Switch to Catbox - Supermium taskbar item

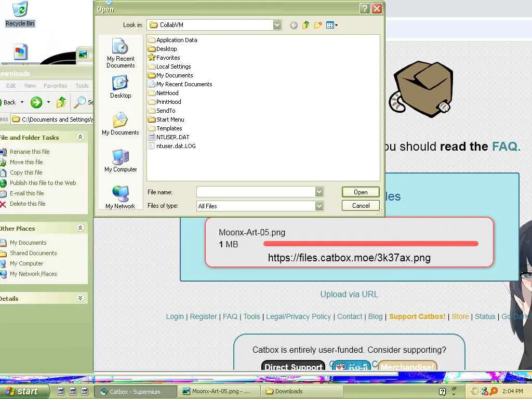[x=135, y=392]
